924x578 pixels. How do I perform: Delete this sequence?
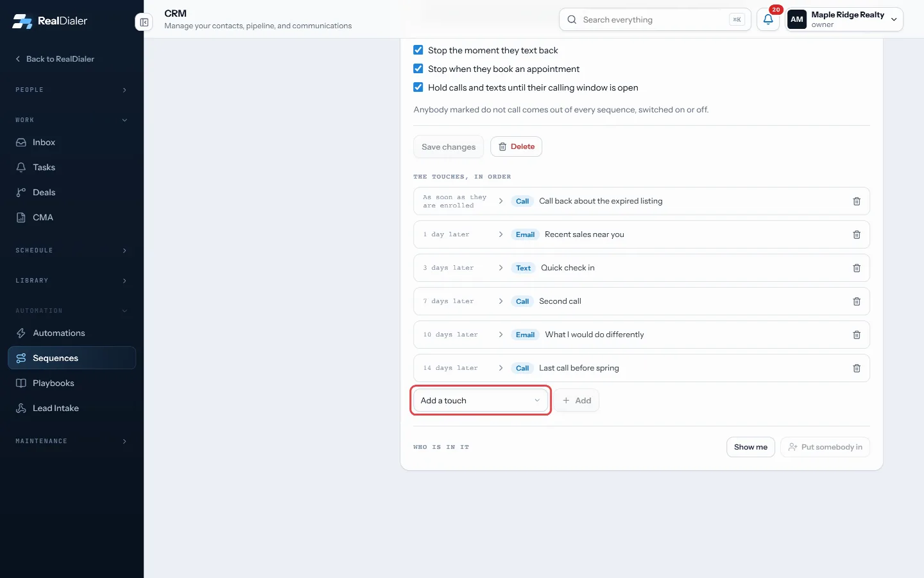pyautogui.click(x=517, y=147)
